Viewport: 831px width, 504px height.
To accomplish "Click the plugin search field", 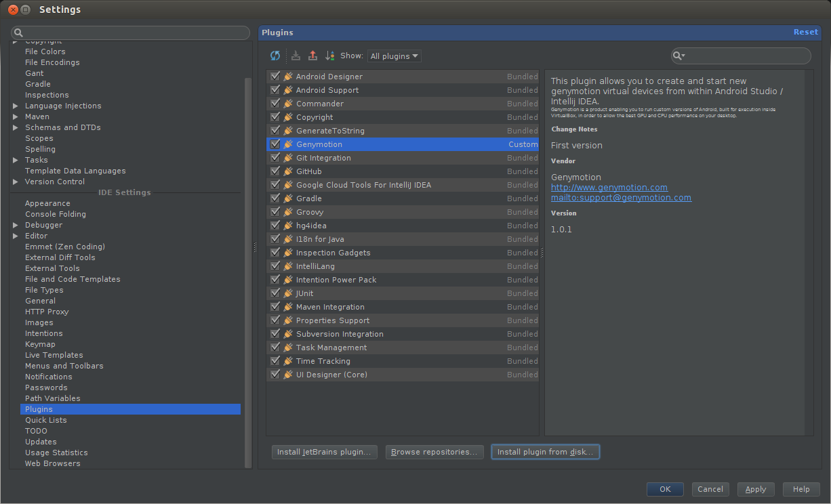I will [741, 56].
